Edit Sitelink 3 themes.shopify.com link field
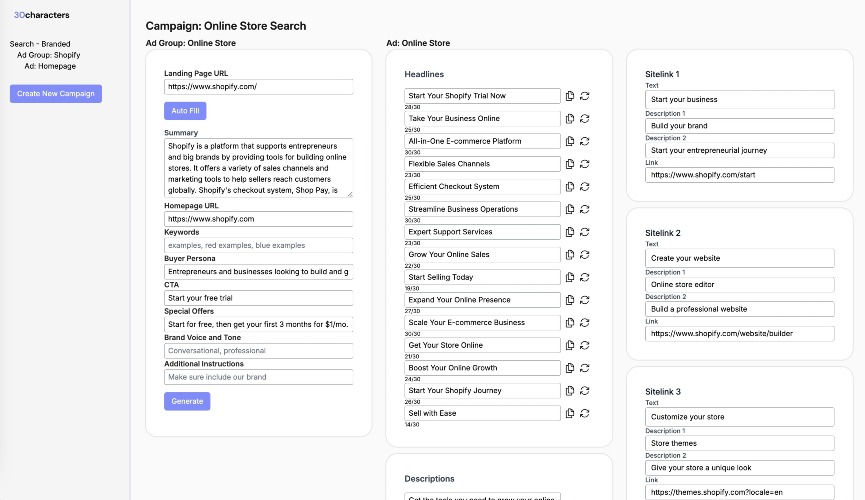The width and height of the screenshot is (865, 500). click(x=740, y=492)
